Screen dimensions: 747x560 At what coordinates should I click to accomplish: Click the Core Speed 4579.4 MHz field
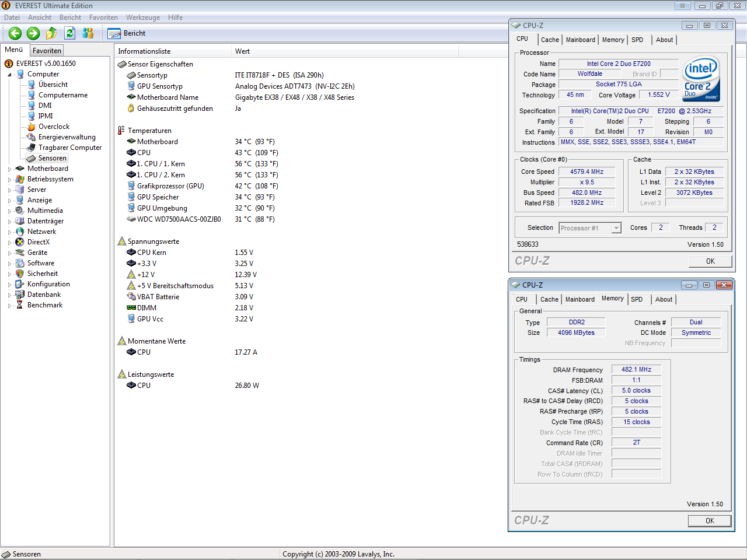[587, 171]
